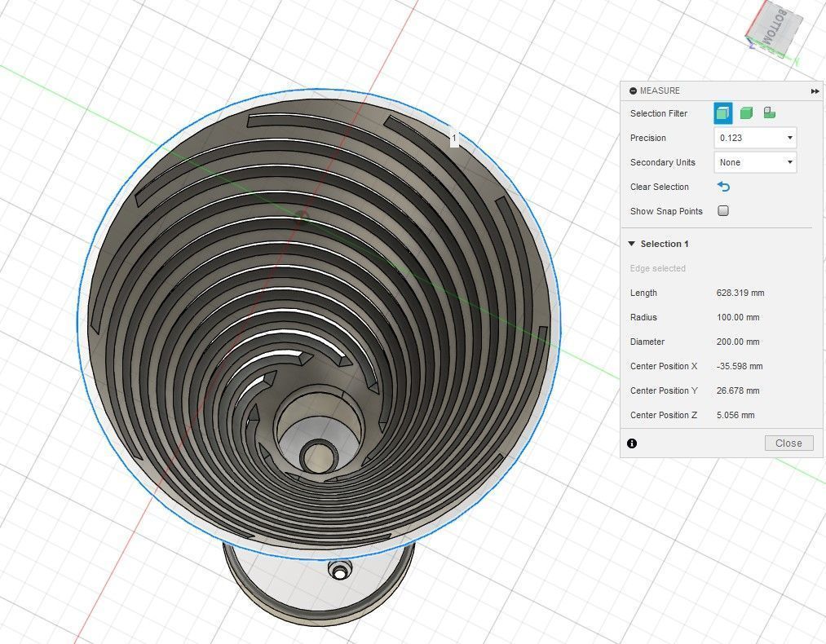Image resolution: width=826 pixels, height=644 pixels.
Task: Click the Close button
Action: click(x=788, y=443)
